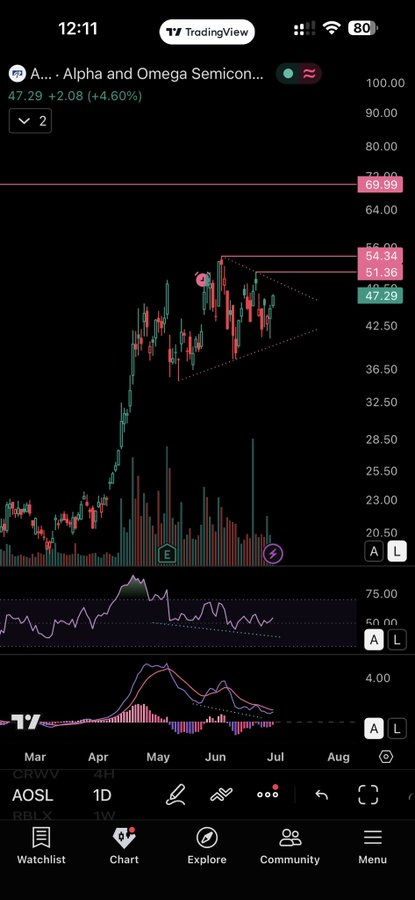Image resolution: width=415 pixels, height=900 pixels.
Task: Tap the AOSL symbol logo icon
Action: point(17,73)
